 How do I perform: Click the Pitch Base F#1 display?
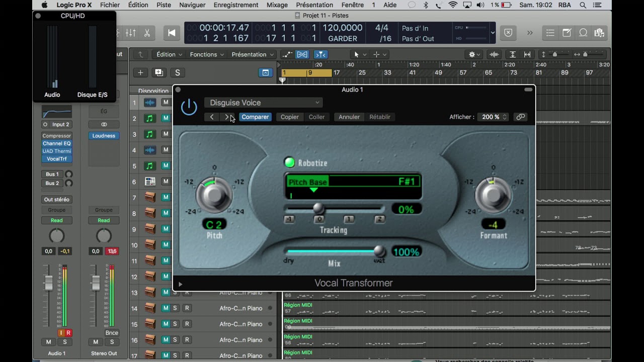tap(353, 182)
